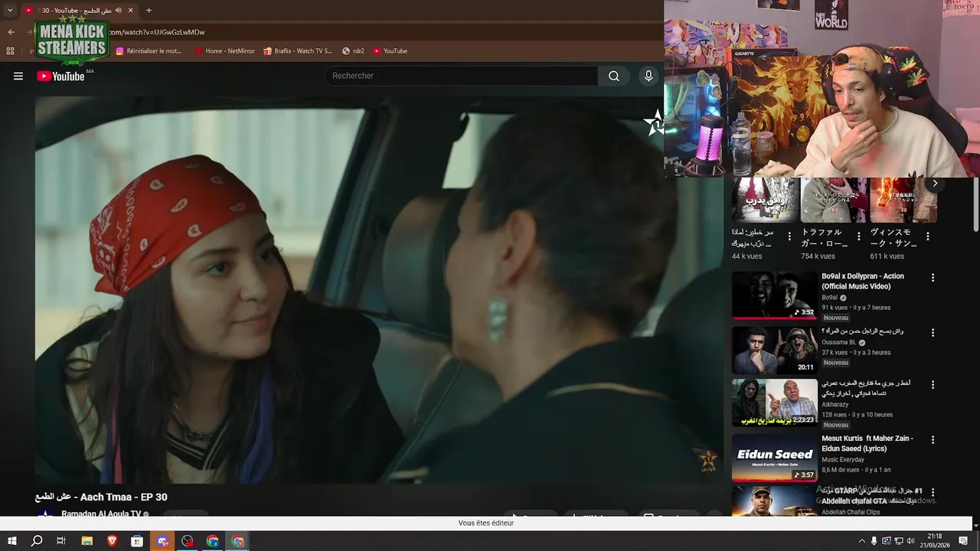The height and width of the screenshot is (551, 980).
Task: Open the YouTube bookmark in the bookmarks bar
Action: coord(390,51)
